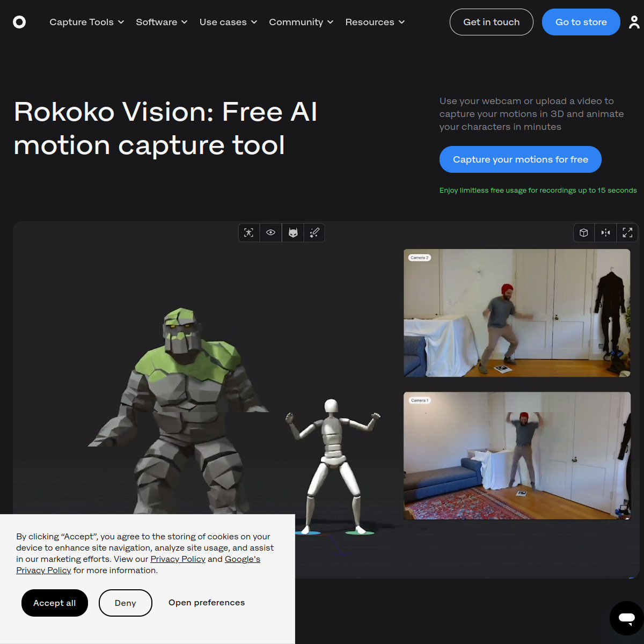Select the magic wand smoothing icon

[314, 232]
